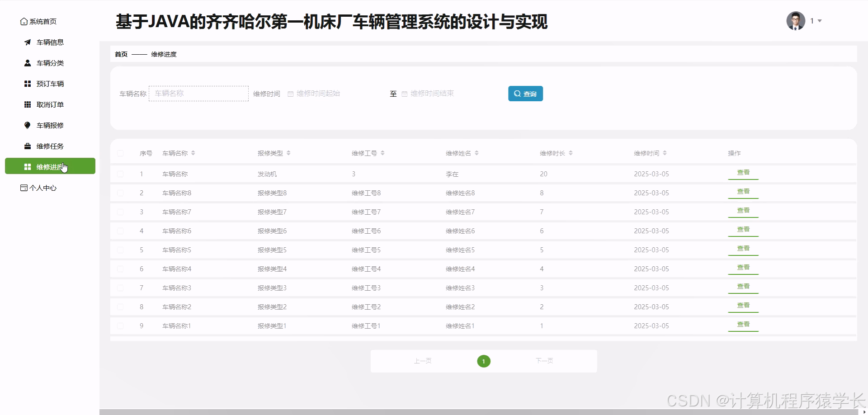Screen dimensions: 868x415
Task: Open 预订车辆 via its grid icon
Action: [28, 84]
